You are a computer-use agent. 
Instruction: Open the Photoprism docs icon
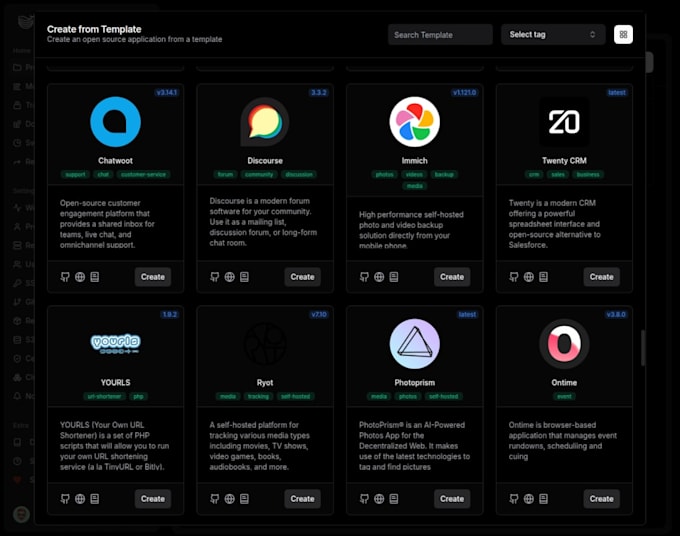[394, 499]
